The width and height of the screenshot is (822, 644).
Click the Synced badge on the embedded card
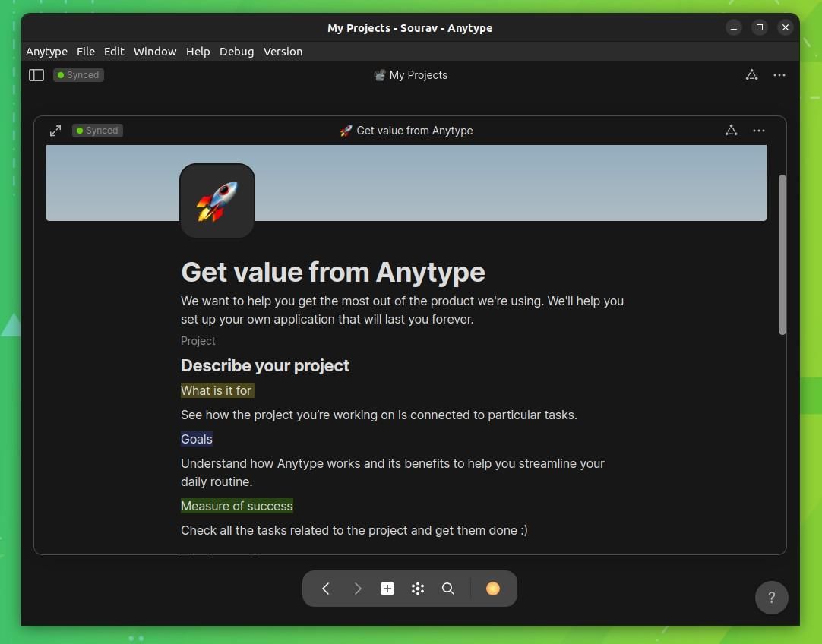96,130
